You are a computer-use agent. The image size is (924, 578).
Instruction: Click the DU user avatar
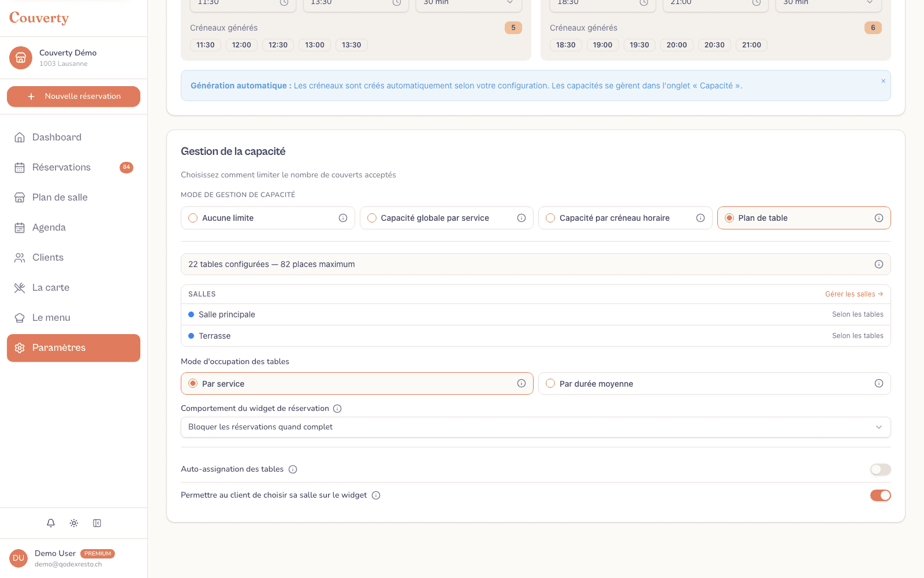click(x=18, y=558)
